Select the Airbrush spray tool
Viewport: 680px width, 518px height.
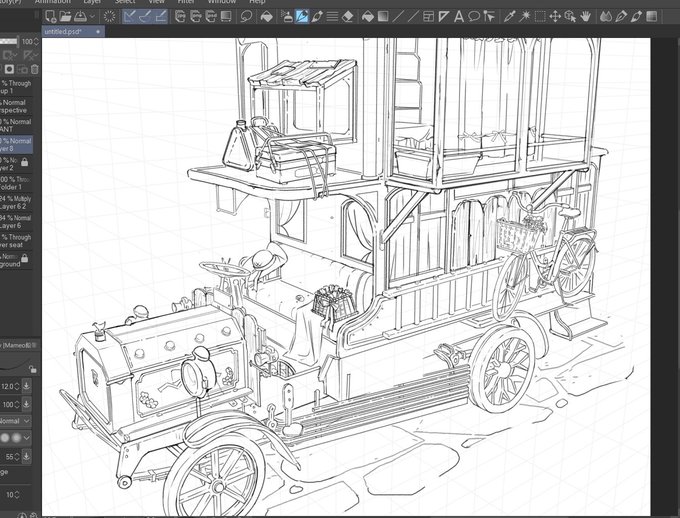tap(286, 16)
